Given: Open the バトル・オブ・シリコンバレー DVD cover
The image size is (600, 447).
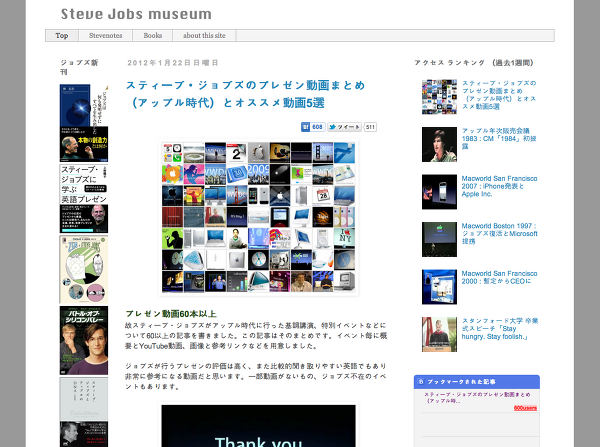Looking at the screenshot, I should (84, 340).
